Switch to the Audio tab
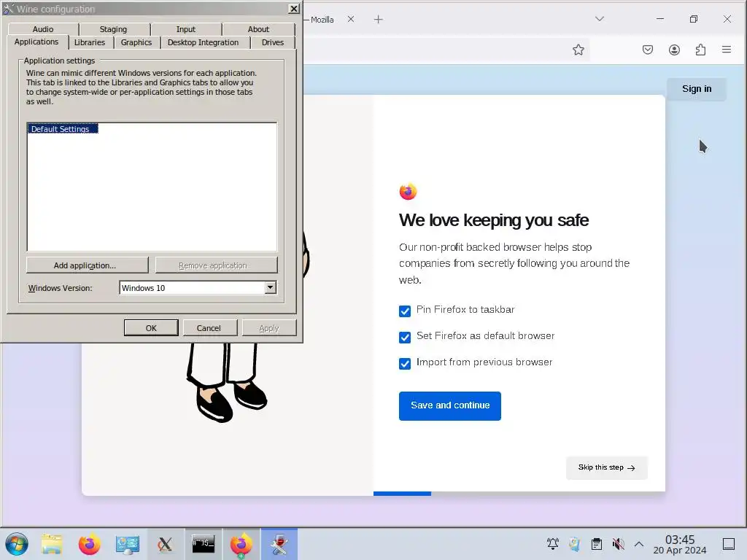 coord(43,29)
